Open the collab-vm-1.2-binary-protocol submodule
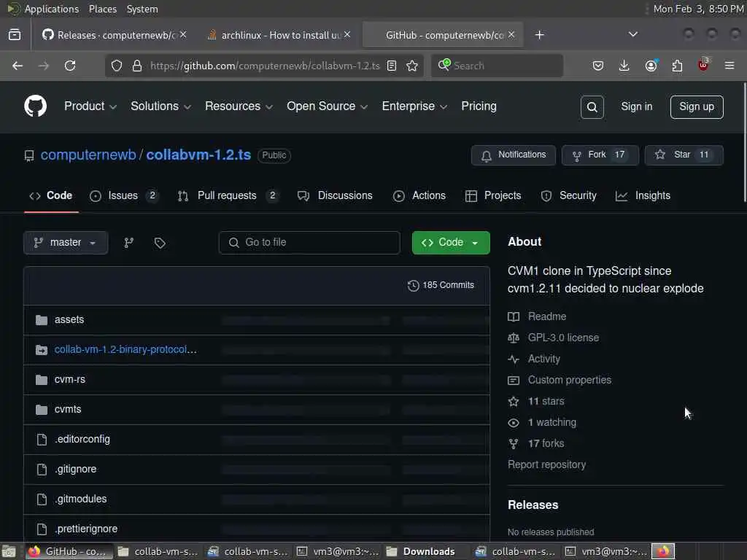Screen dimensions: 747x560 coord(125,349)
